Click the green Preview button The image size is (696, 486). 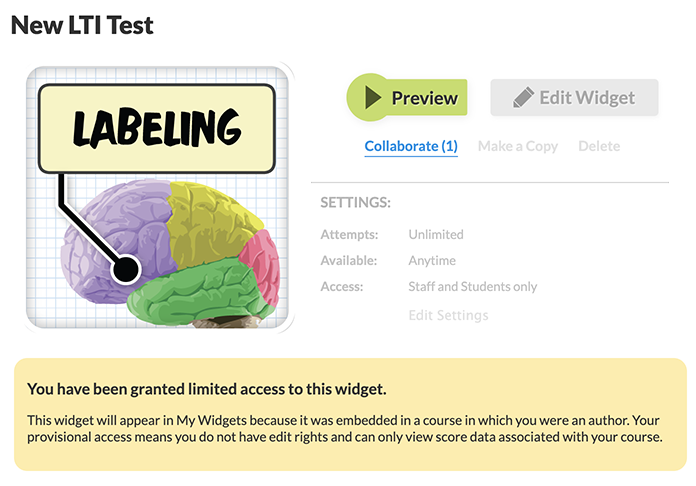click(x=407, y=97)
